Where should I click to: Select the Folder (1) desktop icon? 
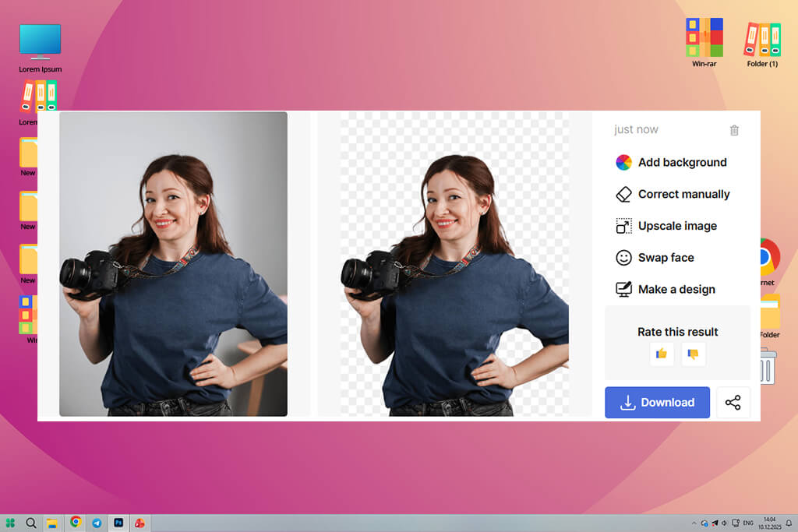[762, 44]
